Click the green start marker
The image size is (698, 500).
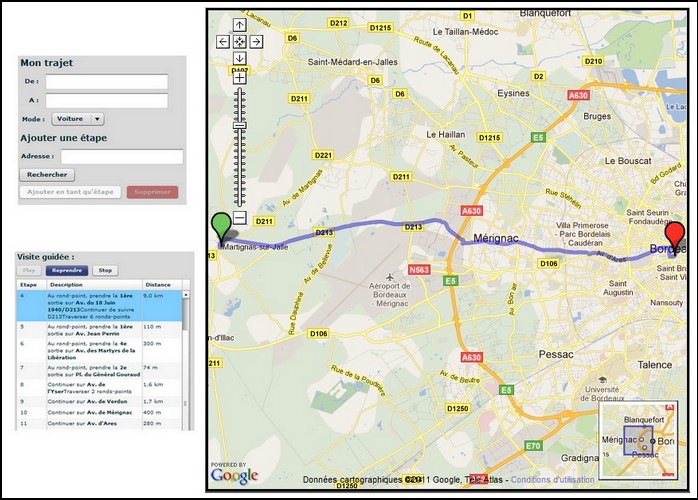pyautogui.click(x=221, y=228)
